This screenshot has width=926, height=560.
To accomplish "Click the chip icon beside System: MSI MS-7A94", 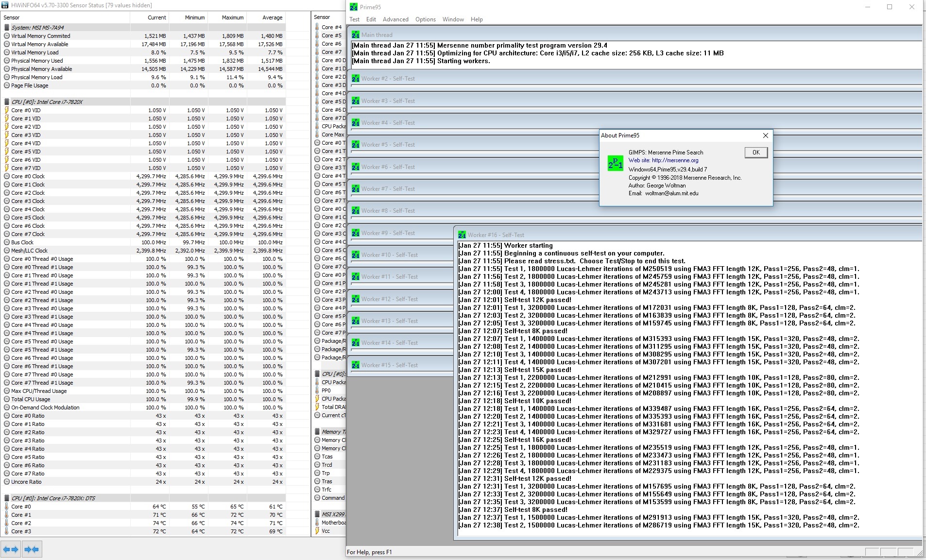I will point(7,28).
